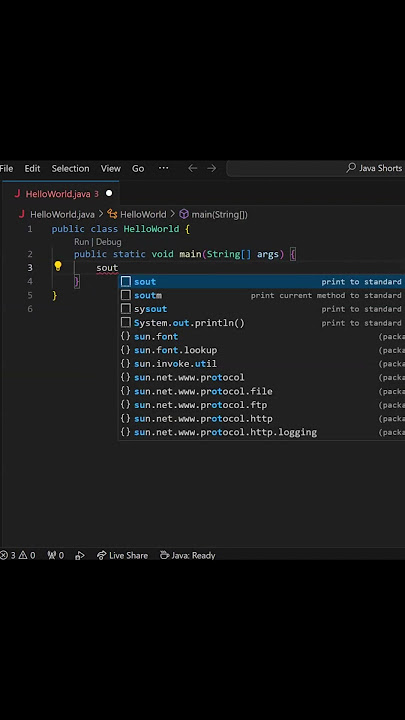Open the three-dots overflow menu

coord(163,168)
